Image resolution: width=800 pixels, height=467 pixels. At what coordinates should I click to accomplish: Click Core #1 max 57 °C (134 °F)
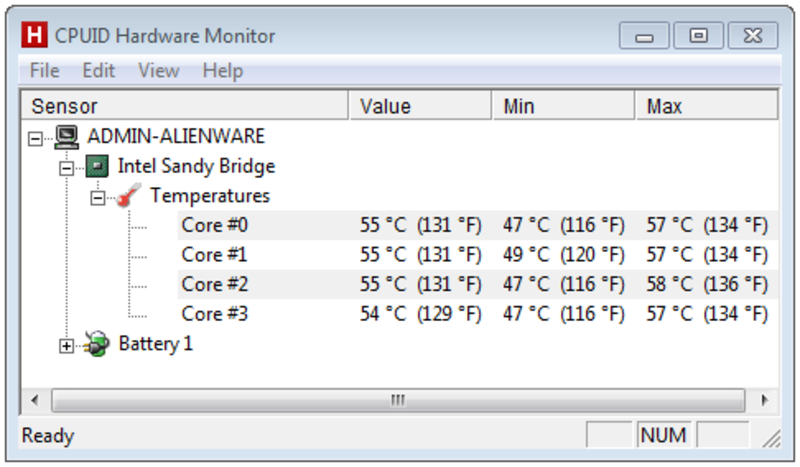click(x=707, y=255)
